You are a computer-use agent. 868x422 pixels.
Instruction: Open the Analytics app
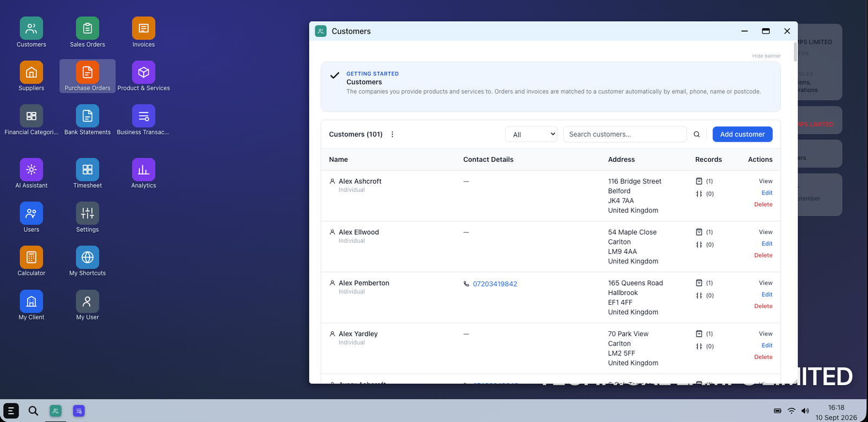tap(143, 174)
